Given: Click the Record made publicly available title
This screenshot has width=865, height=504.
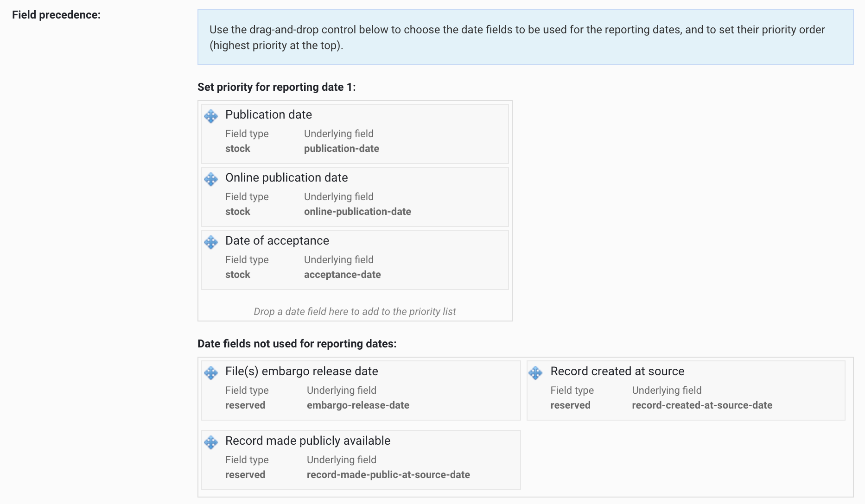Looking at the screenshot, I should pos(308,441).
